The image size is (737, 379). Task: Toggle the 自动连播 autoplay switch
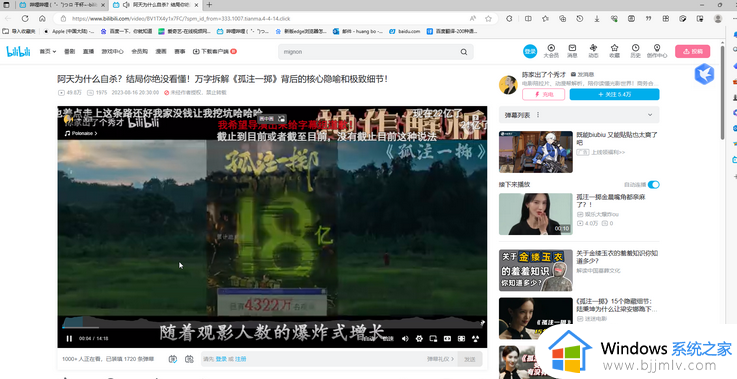click(x=653, y=184)
